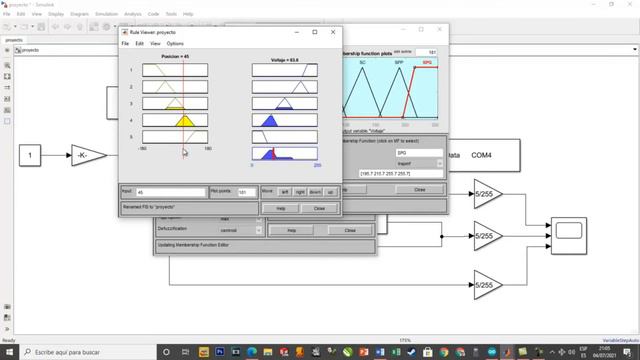Click Close in Membership Function Editor window
Viewport: 640px width, 360px height.
420,190
